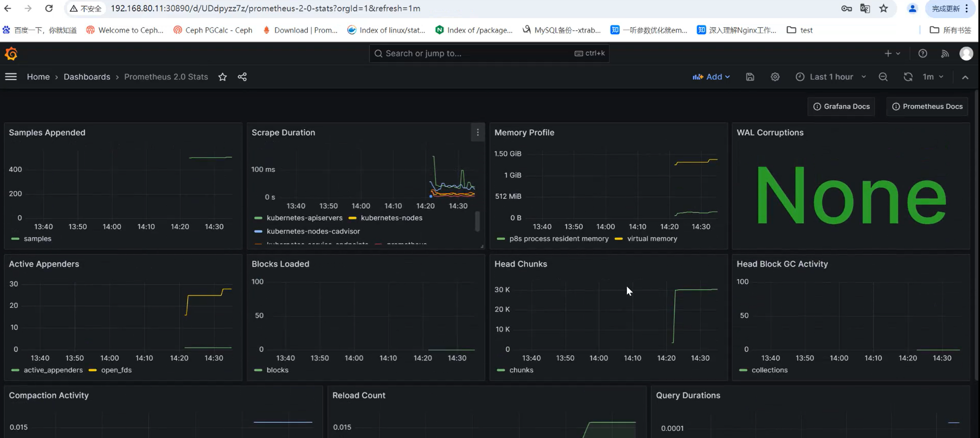Click the Scrape Duration panel menu icon

pyautogui.click(x=478, y=133)
